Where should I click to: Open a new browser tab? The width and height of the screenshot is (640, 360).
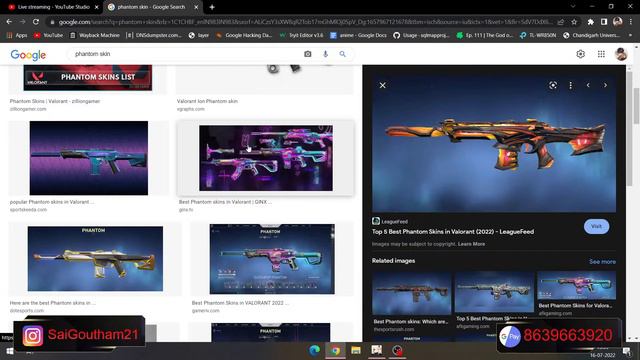pos(212,7)
